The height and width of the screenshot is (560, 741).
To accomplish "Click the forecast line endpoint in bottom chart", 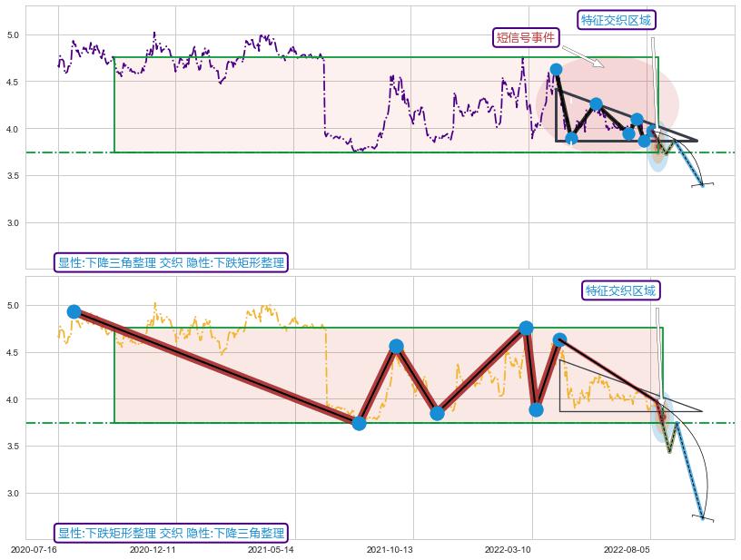I will [x=703, y=518].
